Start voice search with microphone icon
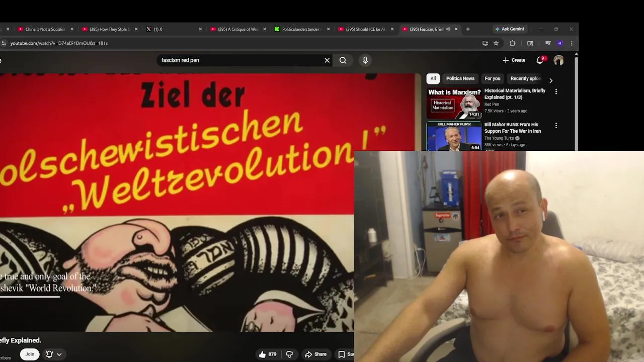 [x=365, y=60]
